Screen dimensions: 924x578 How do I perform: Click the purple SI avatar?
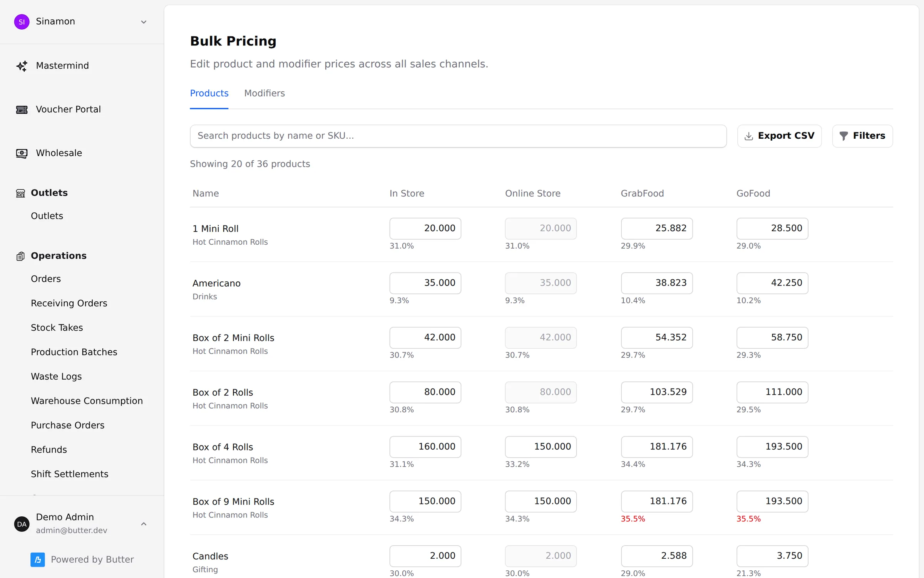coord(22,22)
